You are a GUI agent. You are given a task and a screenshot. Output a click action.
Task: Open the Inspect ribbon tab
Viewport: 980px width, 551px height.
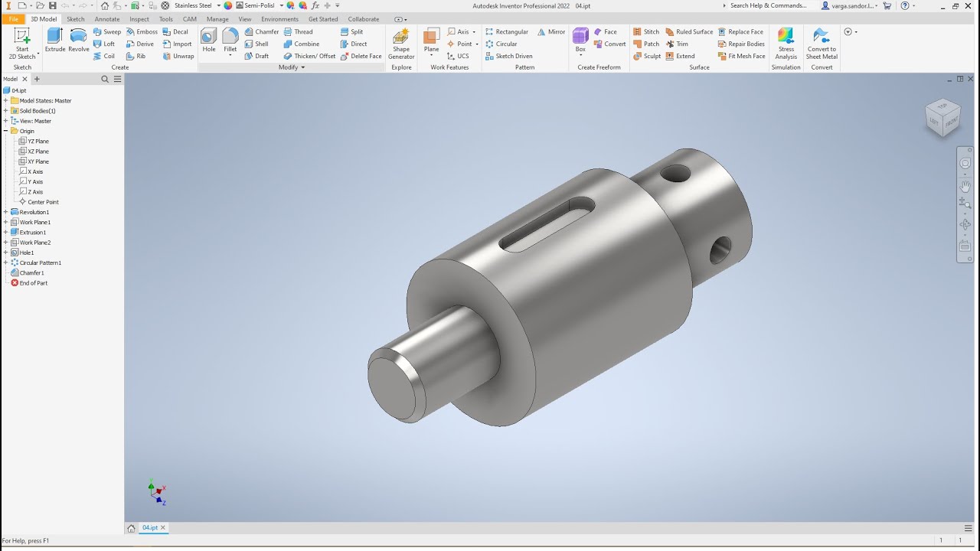pos(139,19)
